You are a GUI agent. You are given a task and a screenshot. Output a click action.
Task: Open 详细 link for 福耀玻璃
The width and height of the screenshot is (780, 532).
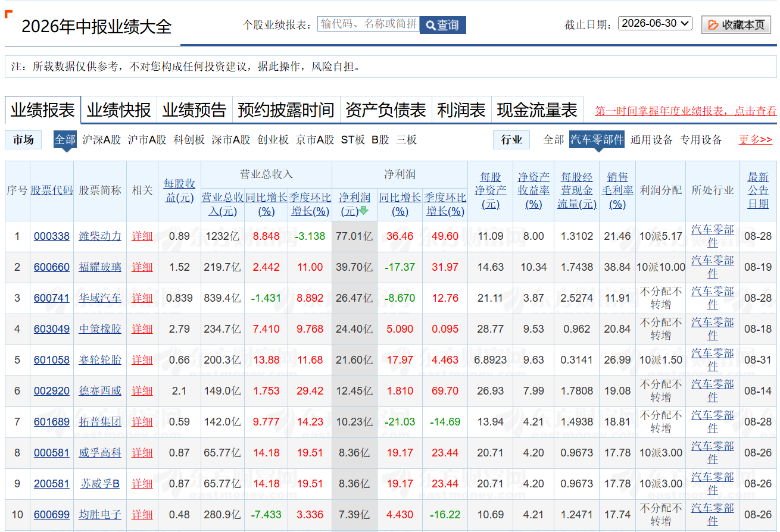coord(142,267)
